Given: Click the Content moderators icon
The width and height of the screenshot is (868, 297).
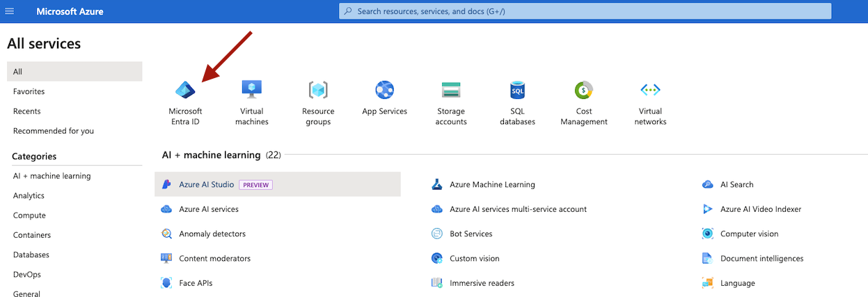Looking at the screenshot, I should point(166,258).
